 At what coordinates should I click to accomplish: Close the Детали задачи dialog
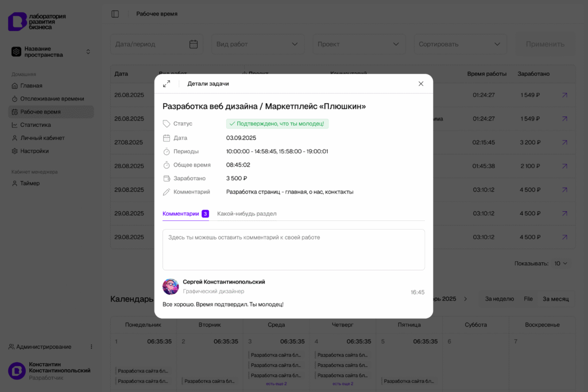coord(421,84)
